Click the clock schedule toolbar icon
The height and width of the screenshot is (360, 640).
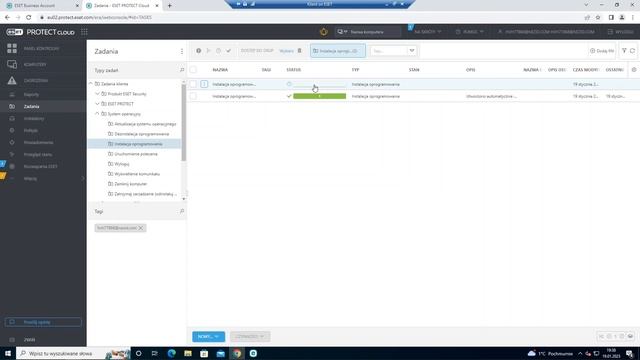(218, 51)
